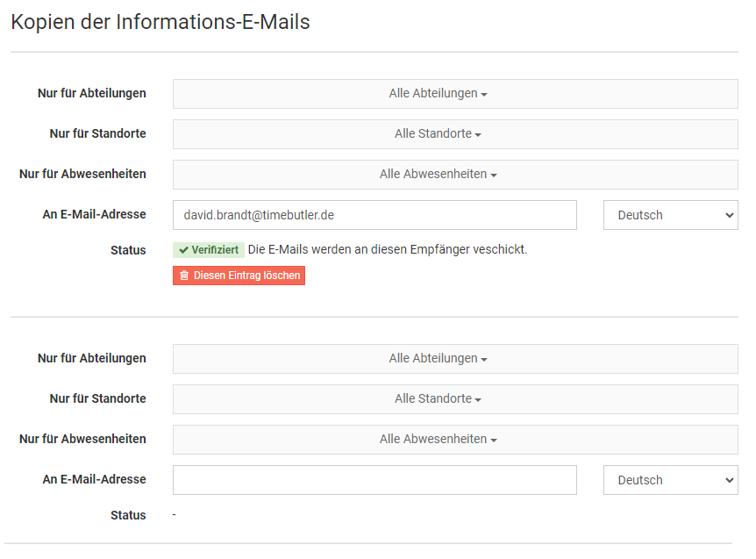Open the upper entry's Alle Abwesenheiten dropdown
Screen dimensions: 756x559
pos(455,175)
